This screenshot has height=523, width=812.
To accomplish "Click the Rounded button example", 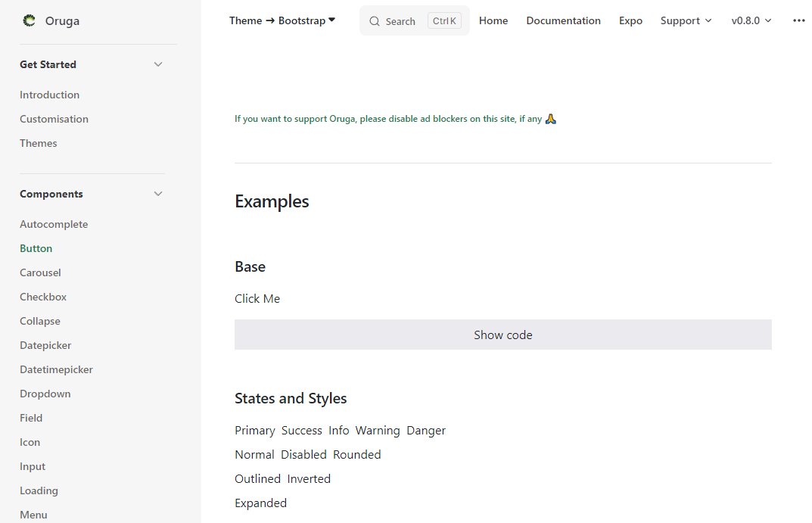I will pos(356,455).
